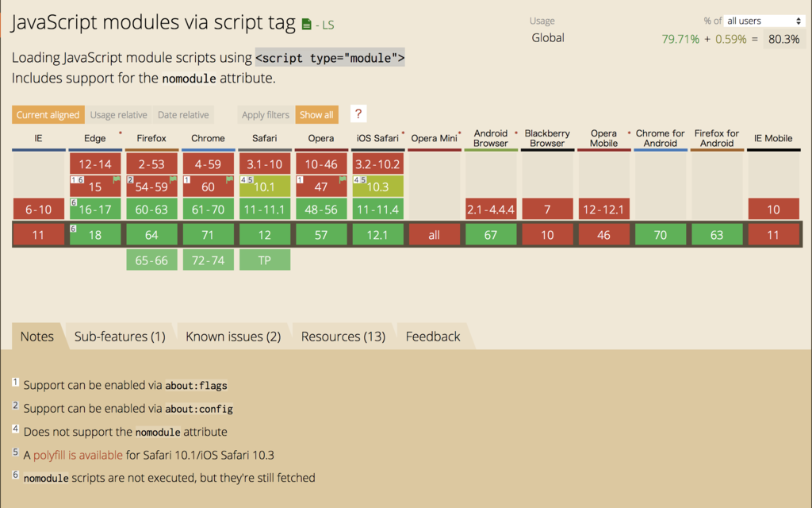Click the specification document icon beside the title

(307, 25)
